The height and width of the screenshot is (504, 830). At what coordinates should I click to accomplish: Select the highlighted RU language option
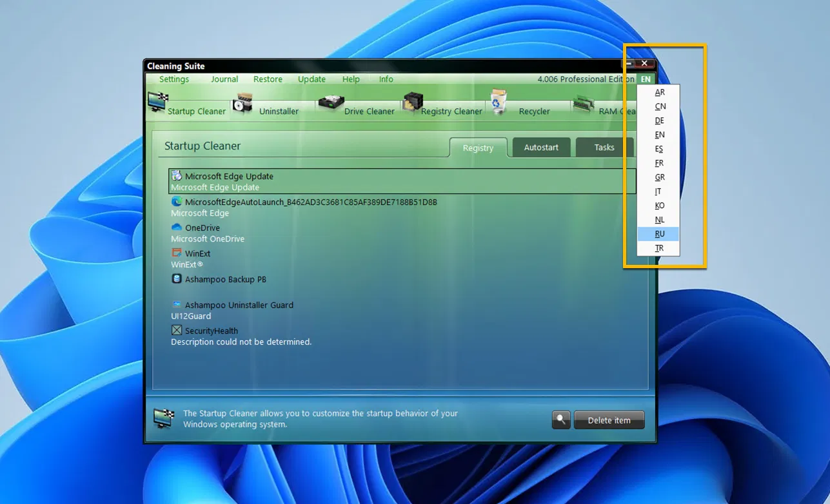point(658,234)
